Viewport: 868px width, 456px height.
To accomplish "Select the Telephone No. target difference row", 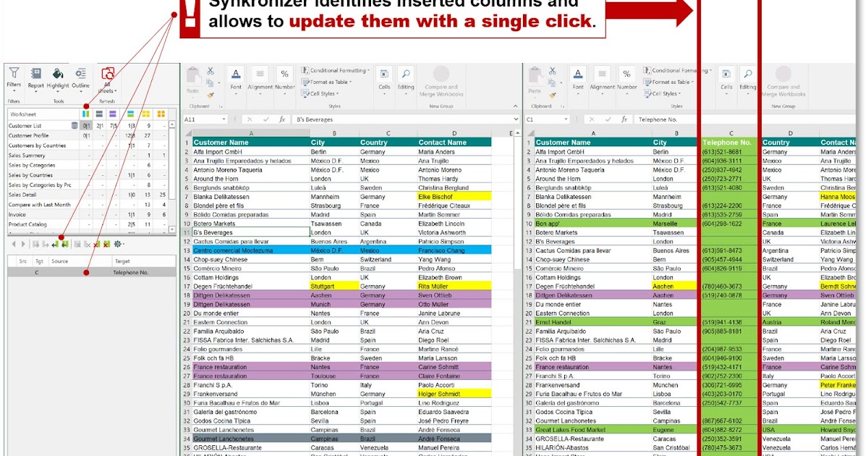I will pyautogui.click(x=91, y=272).
